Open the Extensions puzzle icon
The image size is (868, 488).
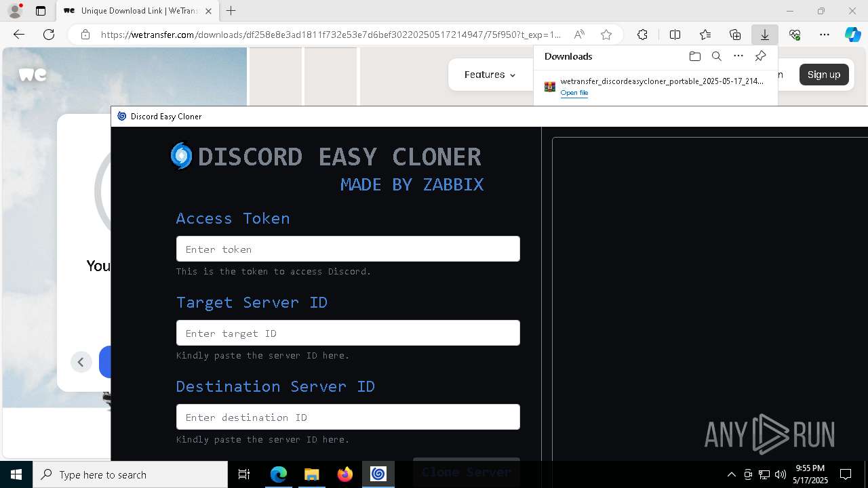[642, 35]
